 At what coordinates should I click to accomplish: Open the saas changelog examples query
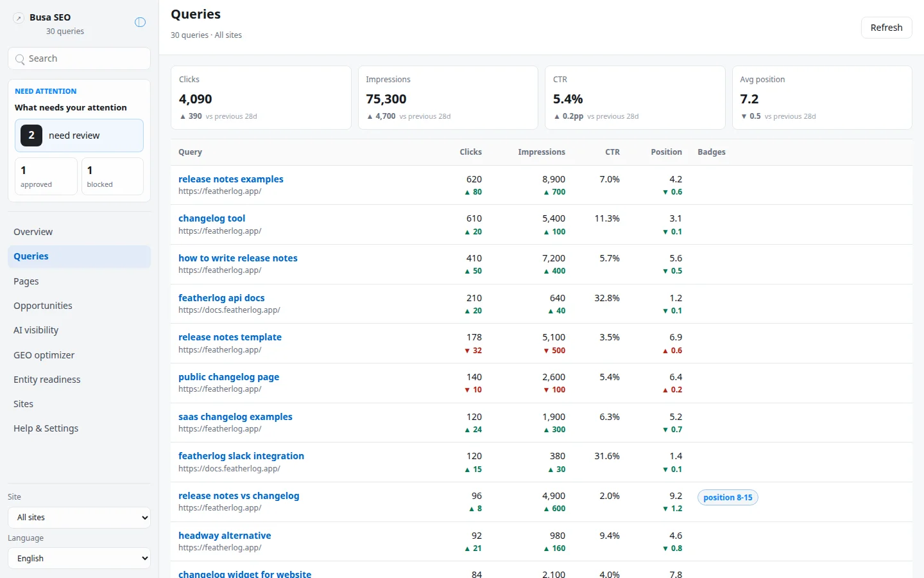(x=235, y=417)
